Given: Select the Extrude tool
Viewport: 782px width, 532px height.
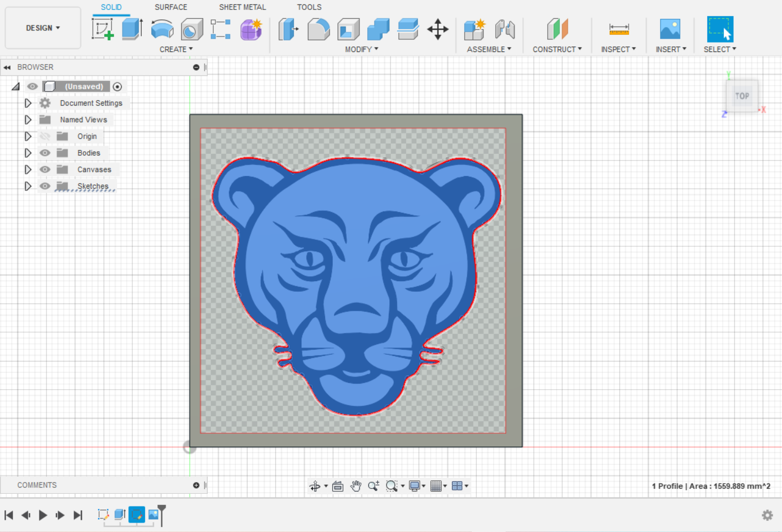Looking at the screenshot, I should coord(132,29).
